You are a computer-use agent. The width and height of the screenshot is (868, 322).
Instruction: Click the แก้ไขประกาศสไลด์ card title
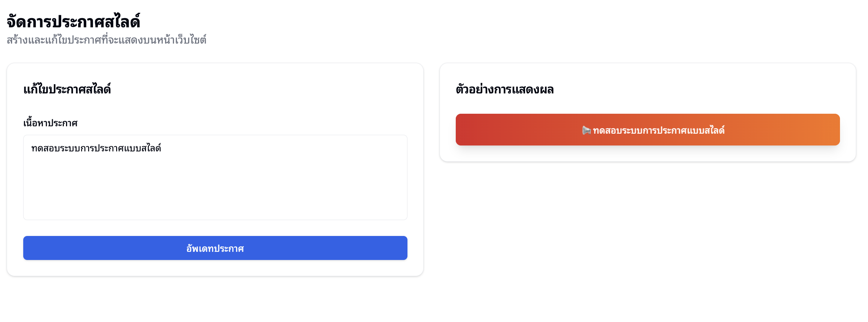tap(67, 89)
